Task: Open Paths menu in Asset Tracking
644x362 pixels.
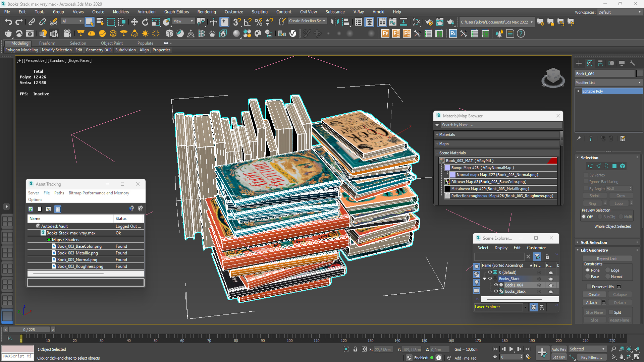Action: coord(59,193)
